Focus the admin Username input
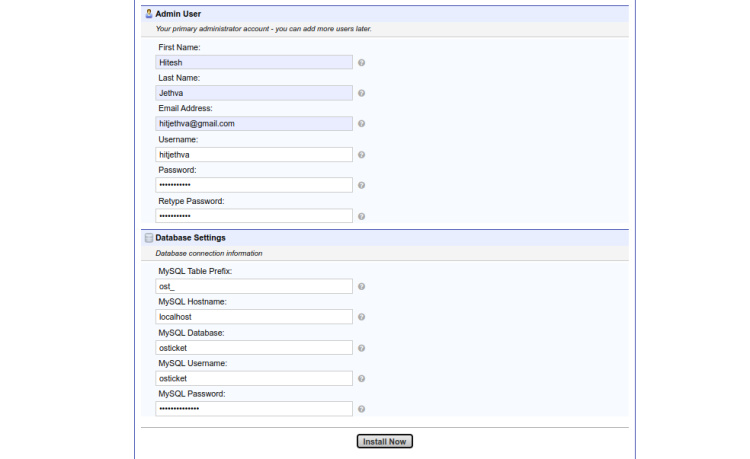Screen dimensions: 750x459 pos(254,155)
